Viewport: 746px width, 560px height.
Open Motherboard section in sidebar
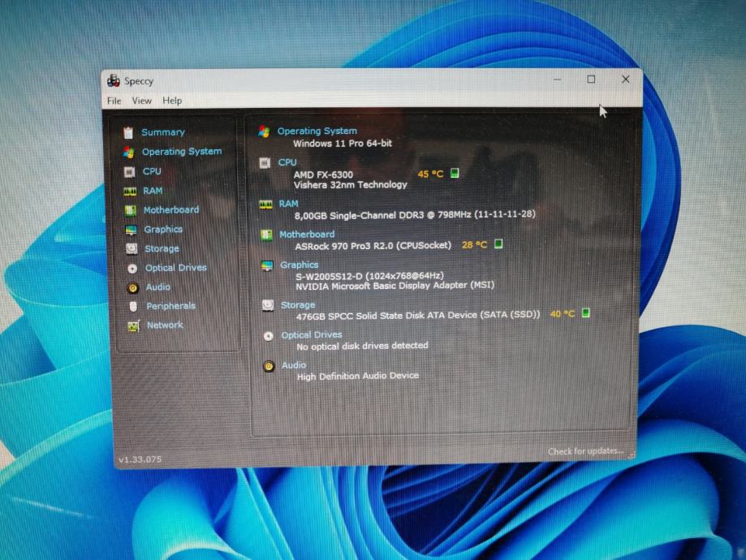click(171, 210)
